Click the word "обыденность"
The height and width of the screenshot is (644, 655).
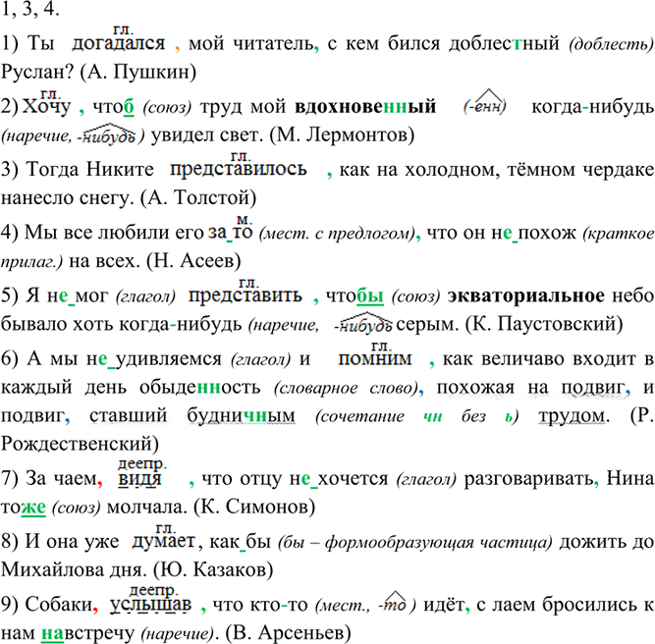(200, 387)
